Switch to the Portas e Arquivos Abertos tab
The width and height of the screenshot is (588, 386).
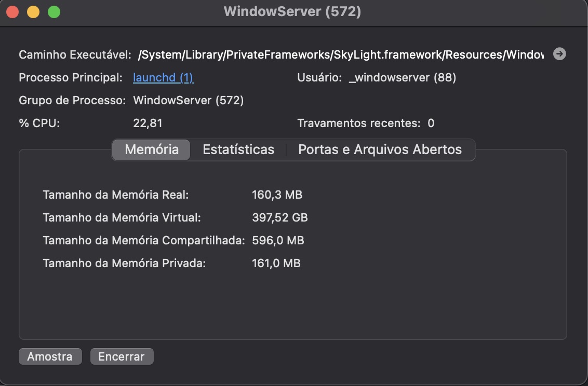click(379, 149)
